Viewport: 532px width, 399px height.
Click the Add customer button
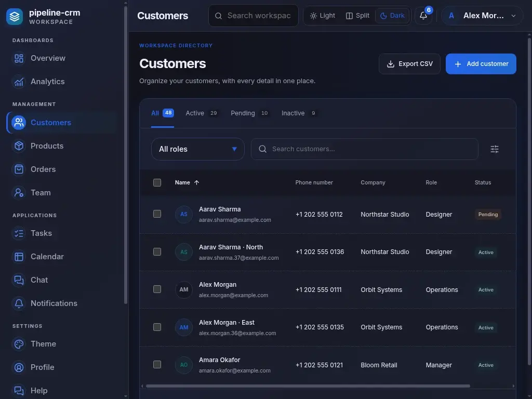[481, 64]
